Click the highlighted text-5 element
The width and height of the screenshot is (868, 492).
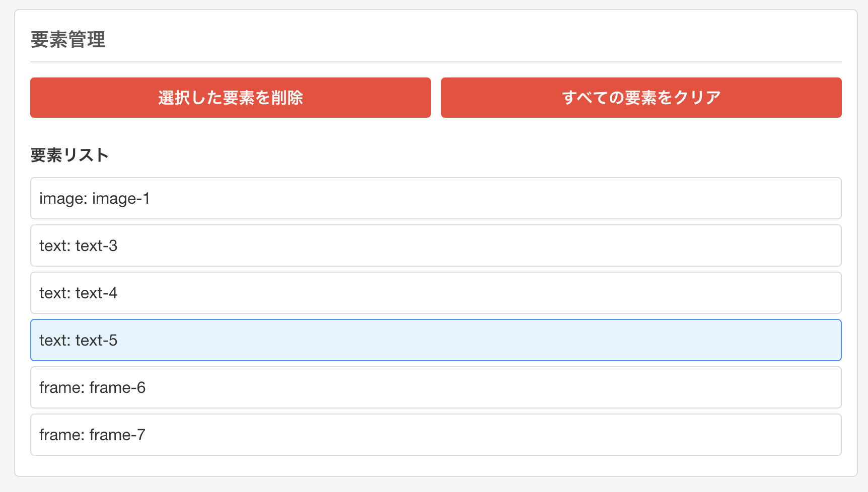click(x=436, y=340)
